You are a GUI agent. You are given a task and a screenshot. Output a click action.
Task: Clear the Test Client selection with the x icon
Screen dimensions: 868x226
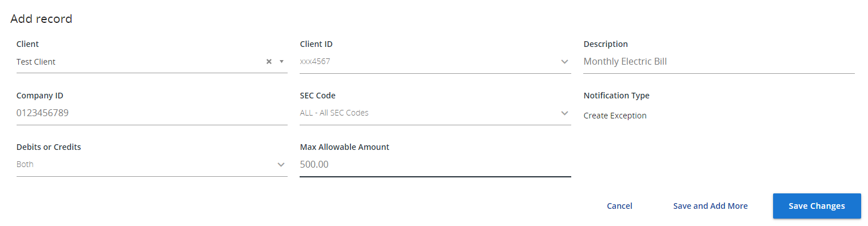tap(269, 61)
